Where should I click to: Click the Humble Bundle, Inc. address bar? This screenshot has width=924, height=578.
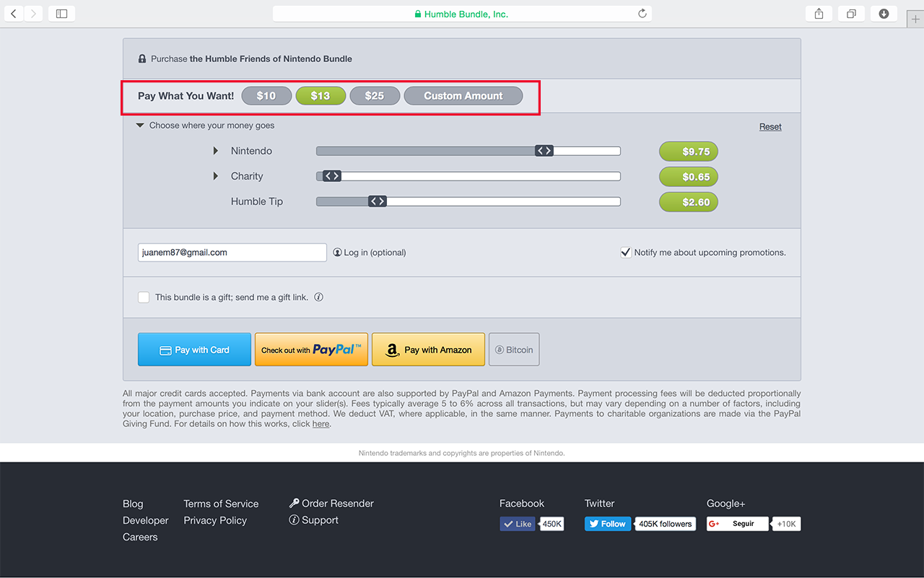[x=462, y=14]
